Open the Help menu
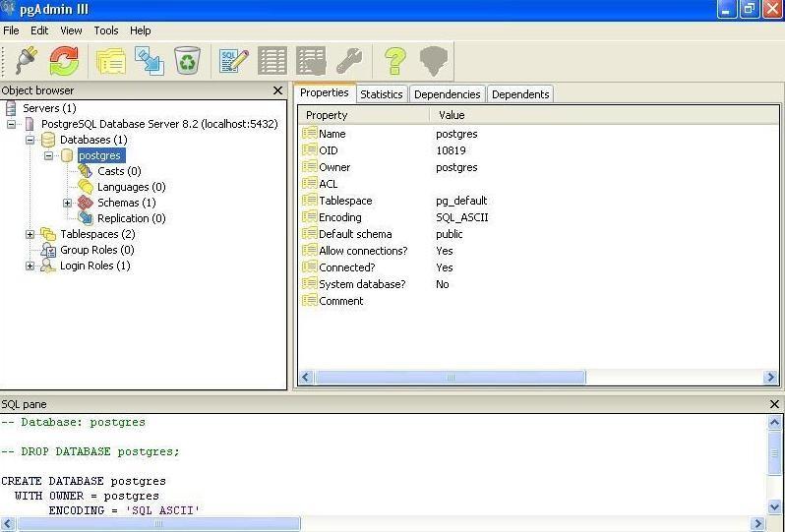The width and height of the screenshot is (785, 532). point(140,30)
